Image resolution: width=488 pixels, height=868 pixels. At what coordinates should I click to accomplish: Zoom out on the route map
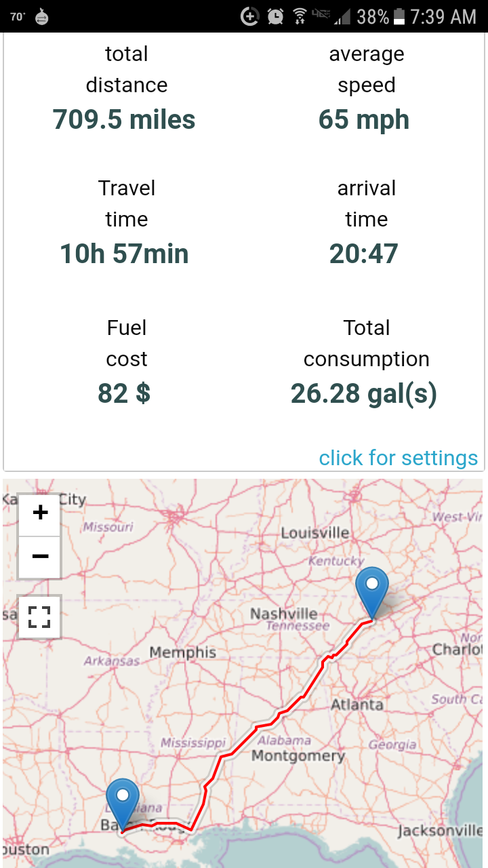pyautogui.click(x=40, y=557)
